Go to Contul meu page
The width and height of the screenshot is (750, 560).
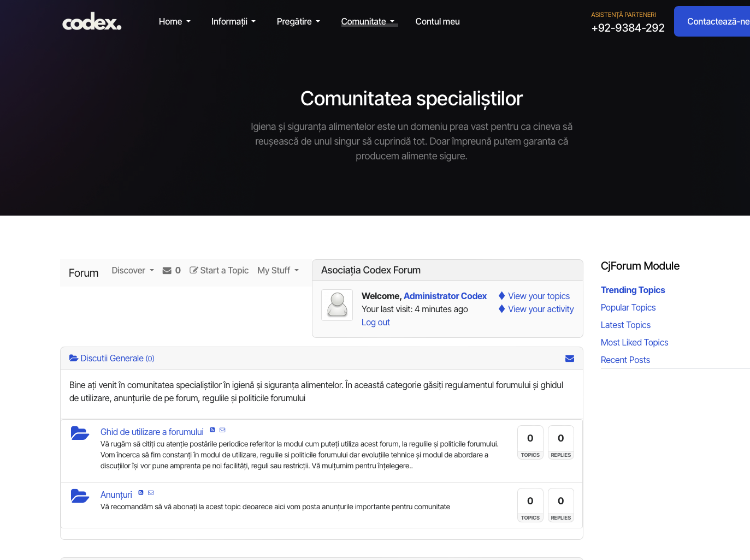click(438, 22)
